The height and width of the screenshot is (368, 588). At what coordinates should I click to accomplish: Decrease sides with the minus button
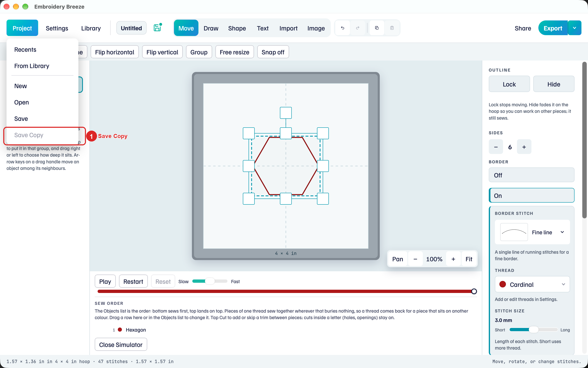496,147
